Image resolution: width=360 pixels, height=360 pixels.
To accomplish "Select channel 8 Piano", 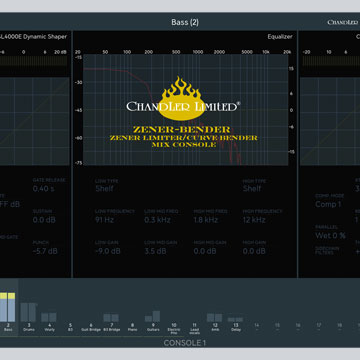I will pos(132,327).
